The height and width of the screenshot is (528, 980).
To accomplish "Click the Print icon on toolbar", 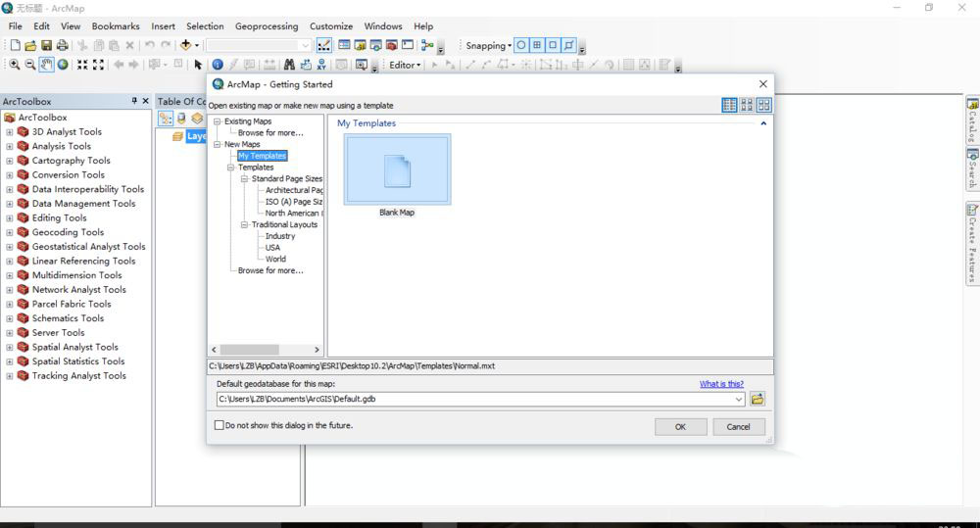I will pyautogui.click(x=63, y=45).
